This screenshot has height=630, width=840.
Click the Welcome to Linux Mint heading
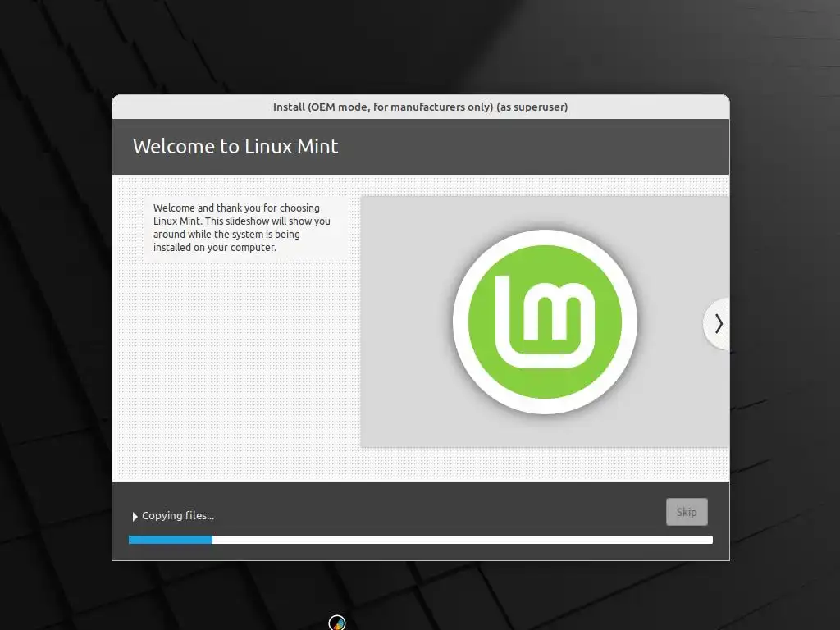(x=235, y=146)
